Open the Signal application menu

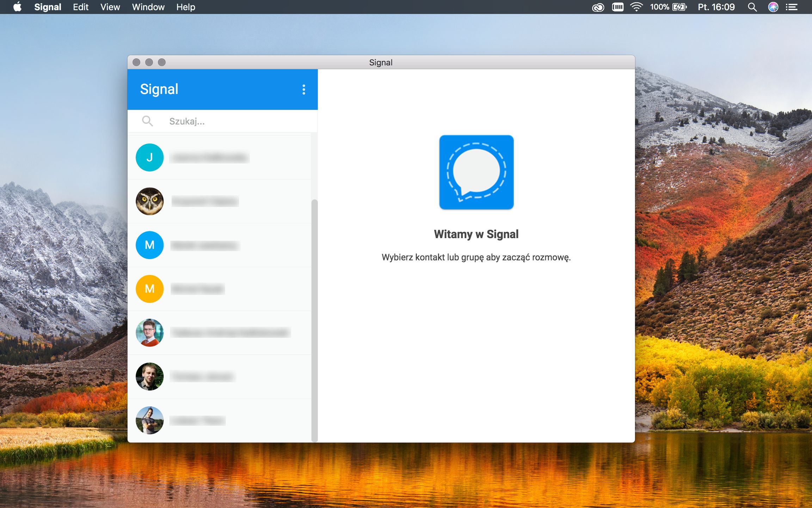(48, 7)
